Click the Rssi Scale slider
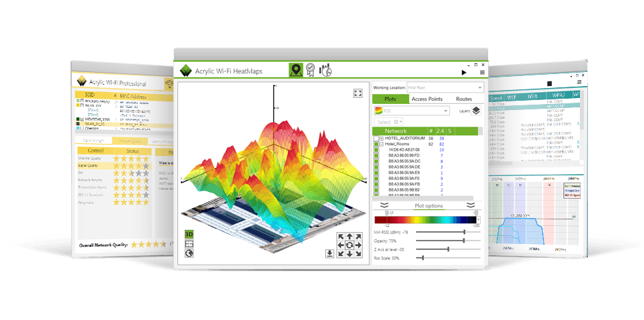This screenshot has width=644, height=320. [x=448, y=258]
